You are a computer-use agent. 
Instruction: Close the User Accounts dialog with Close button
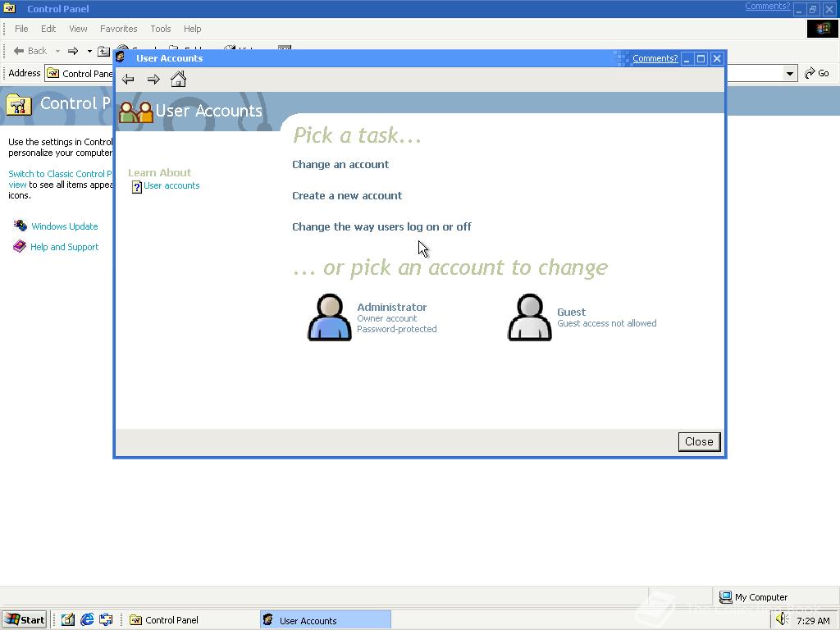point(699,441)
